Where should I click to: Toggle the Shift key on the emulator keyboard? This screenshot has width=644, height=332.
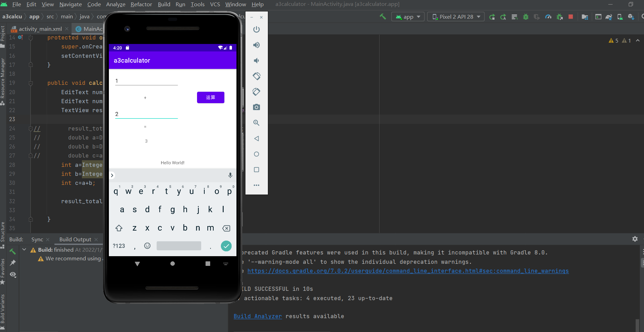pyautogui.click(x=119, y=228)
